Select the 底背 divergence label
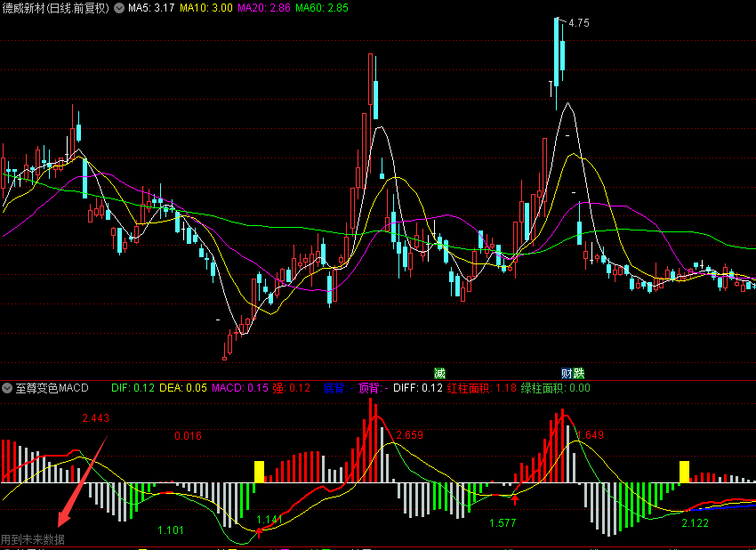The image size is (756, 550). (338, 388)
